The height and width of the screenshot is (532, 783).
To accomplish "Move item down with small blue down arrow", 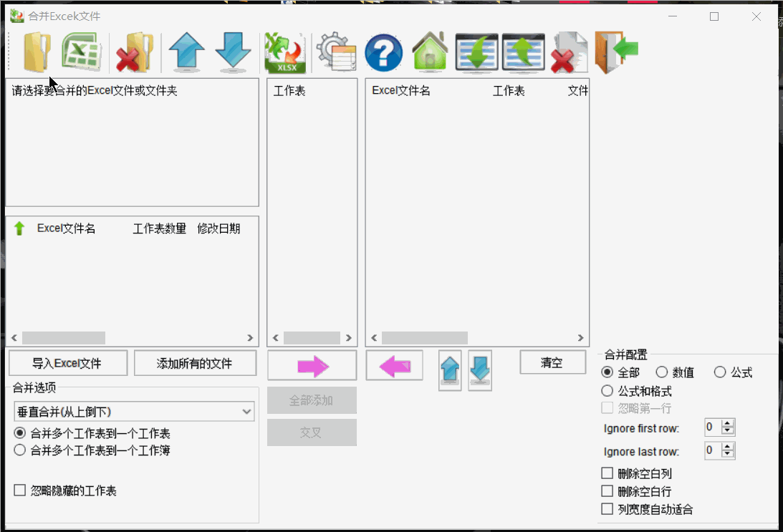I will tap(480, 370).
